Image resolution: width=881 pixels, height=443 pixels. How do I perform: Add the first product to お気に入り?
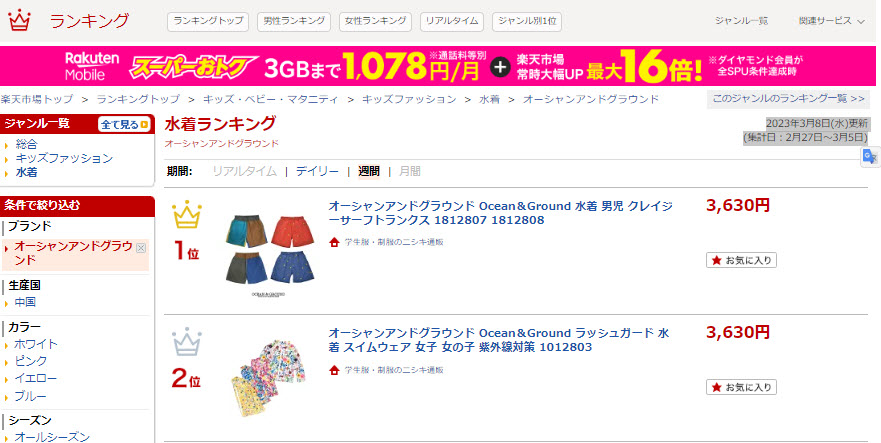741,260
